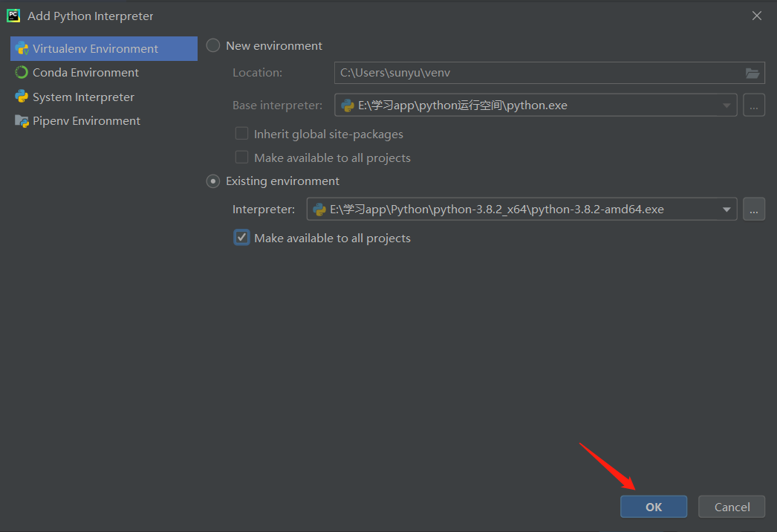Viewport: 777px width, 532px height.
Task: Open the Base interpreter path combo box
Action: tap(536, 105)
